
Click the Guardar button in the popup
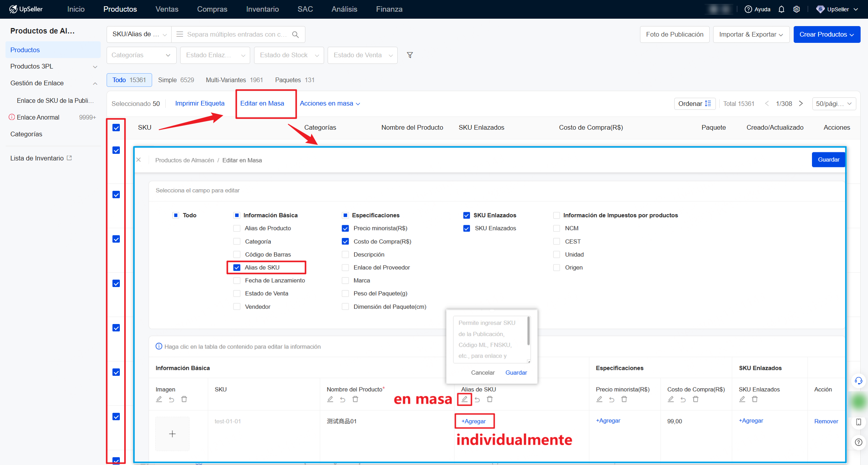tap(516, 372)
